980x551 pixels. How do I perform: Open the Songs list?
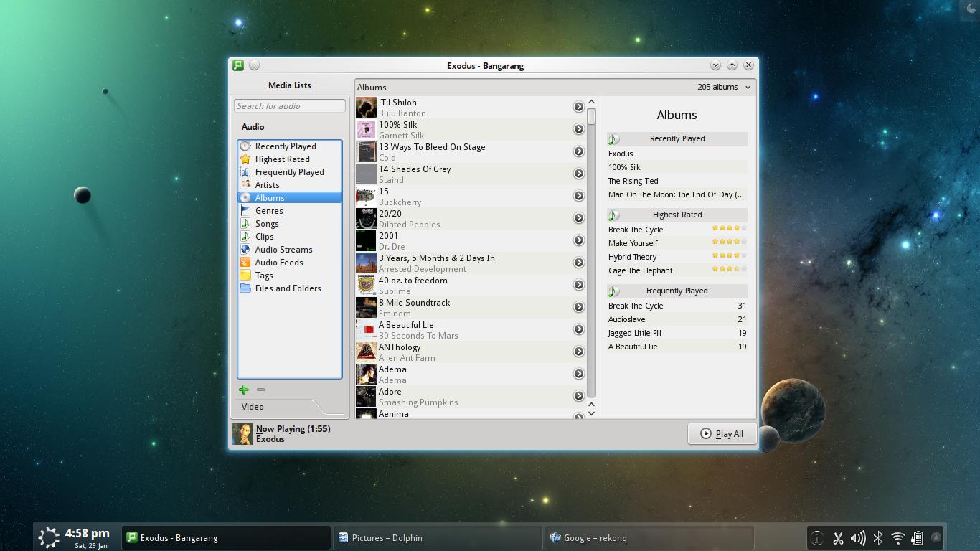pos(290,224)
